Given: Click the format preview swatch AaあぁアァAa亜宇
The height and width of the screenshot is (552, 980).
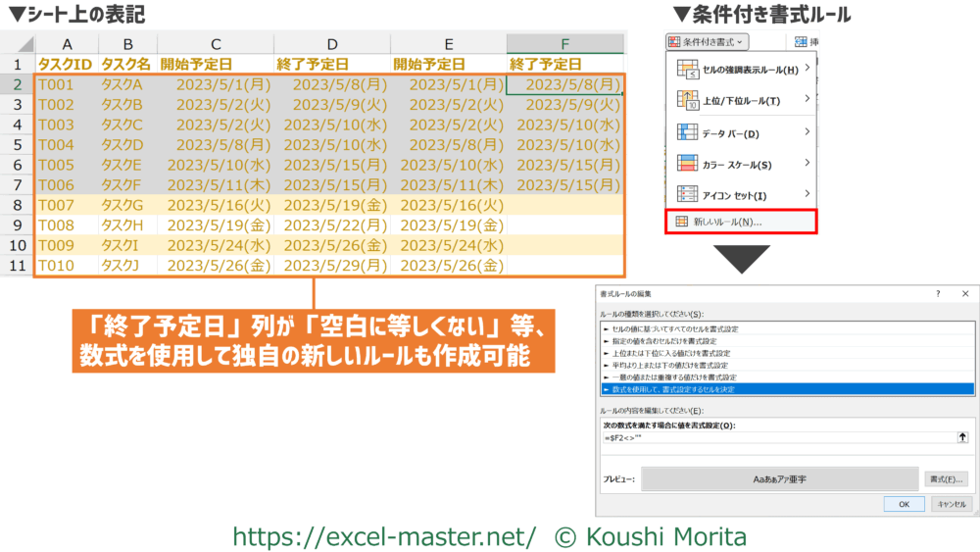Looking at the screenshot, I should coord(779,479).
